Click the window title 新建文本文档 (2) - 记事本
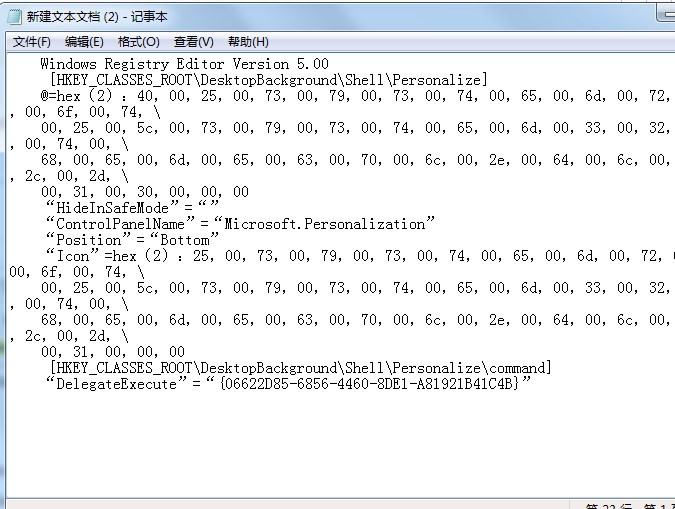 [x=97, y=17]
